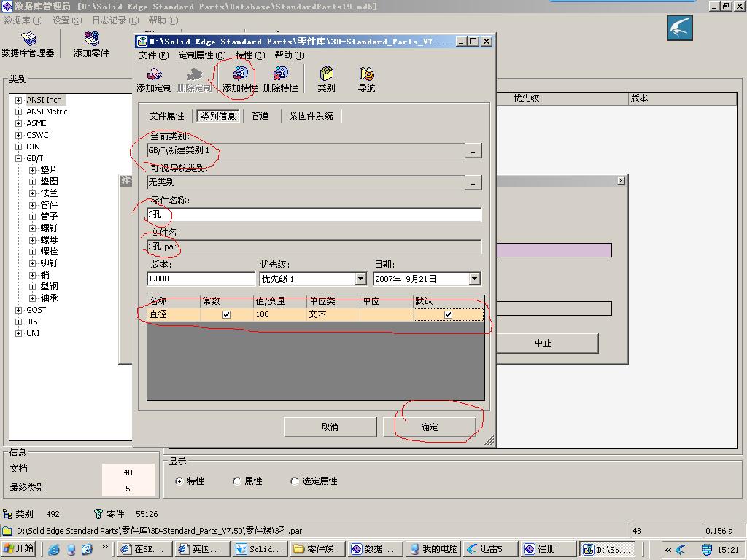Expand hidden tray icons chevron
The image size is (747, 560).
pos(668,550)
